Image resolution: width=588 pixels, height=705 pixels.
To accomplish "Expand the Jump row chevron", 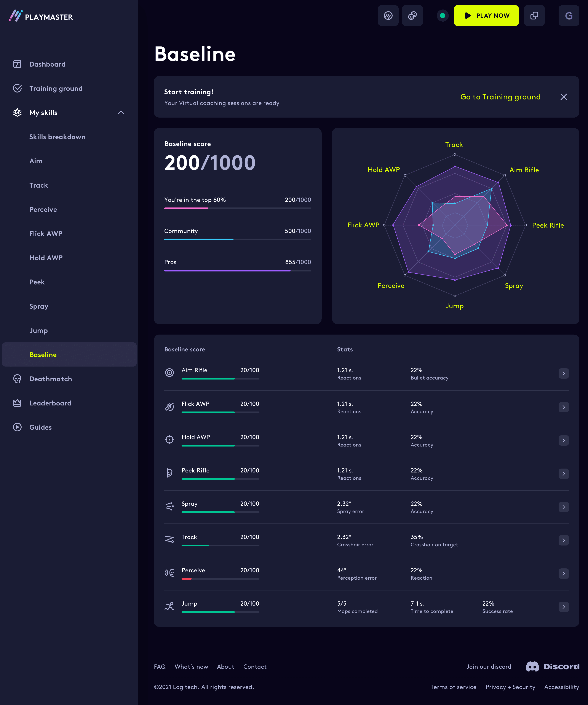I will (564, 607).
